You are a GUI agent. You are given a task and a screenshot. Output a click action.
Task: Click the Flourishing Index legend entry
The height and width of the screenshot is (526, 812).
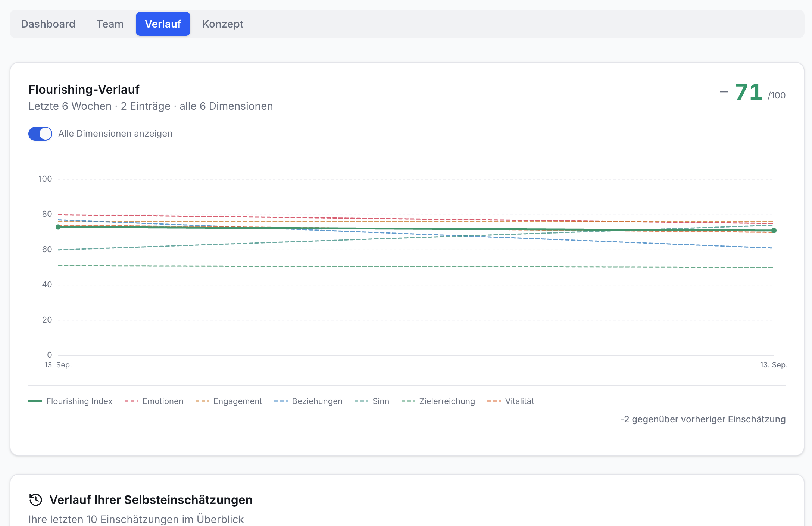click(x=71, y=401)
